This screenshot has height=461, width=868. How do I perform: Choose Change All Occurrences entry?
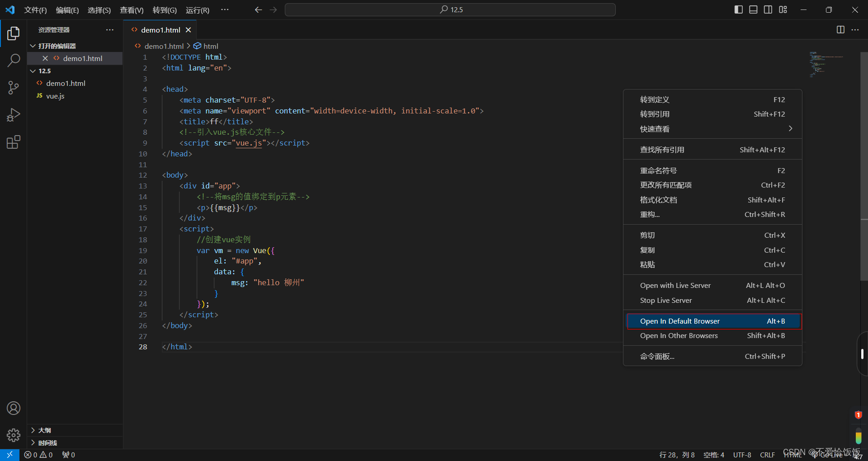pyautogui.click(x=712, y=185)
